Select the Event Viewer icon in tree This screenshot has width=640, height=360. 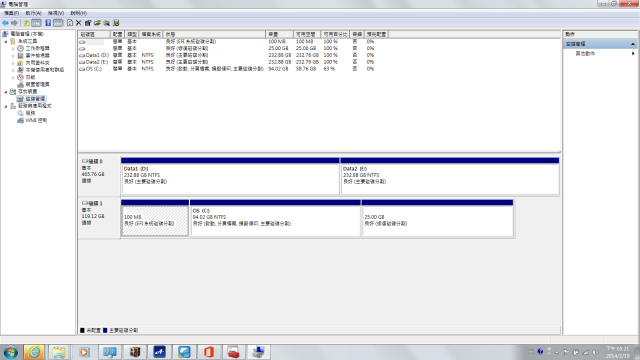coord(20,56)
